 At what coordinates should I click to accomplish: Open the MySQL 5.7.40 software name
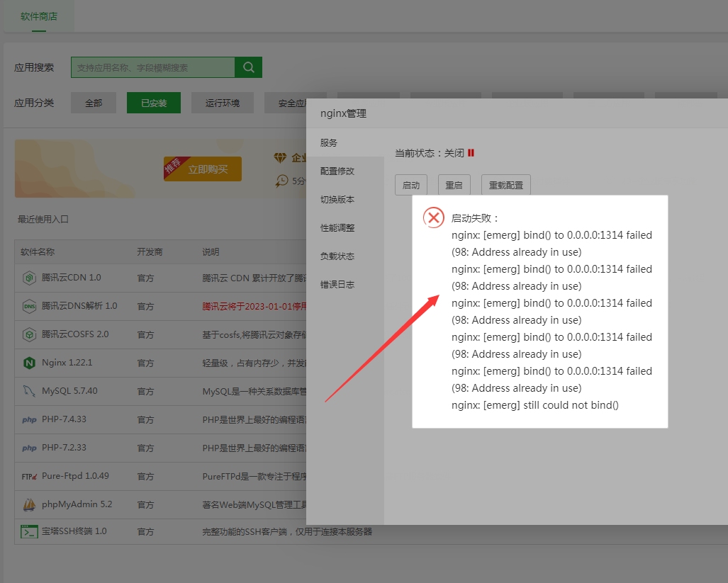click(x=69, y=390)
